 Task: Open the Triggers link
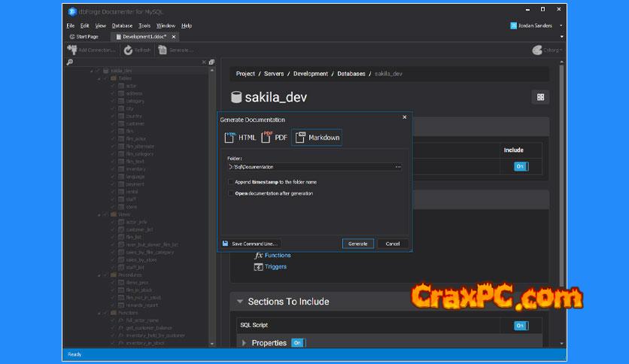pos(275,266)
